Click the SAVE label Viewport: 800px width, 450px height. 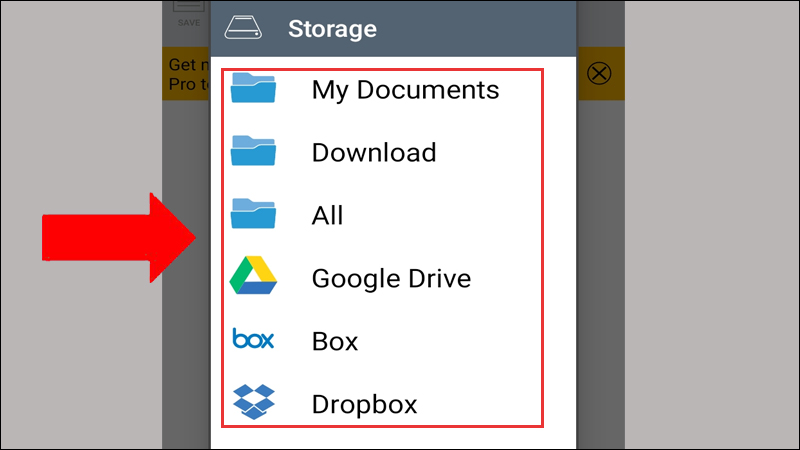tap(189, 23)
